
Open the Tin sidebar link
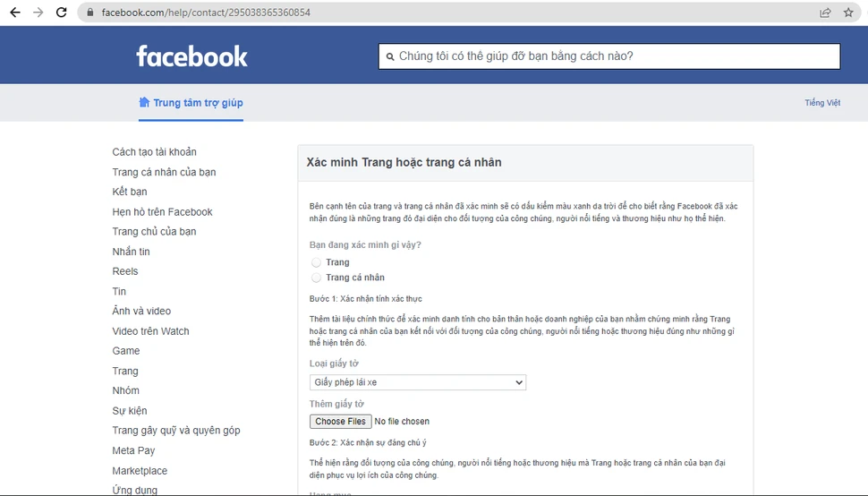119,291
